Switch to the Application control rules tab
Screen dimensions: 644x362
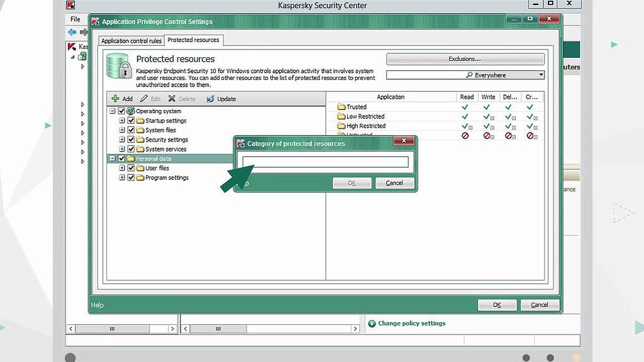click(x=131, y=40)
